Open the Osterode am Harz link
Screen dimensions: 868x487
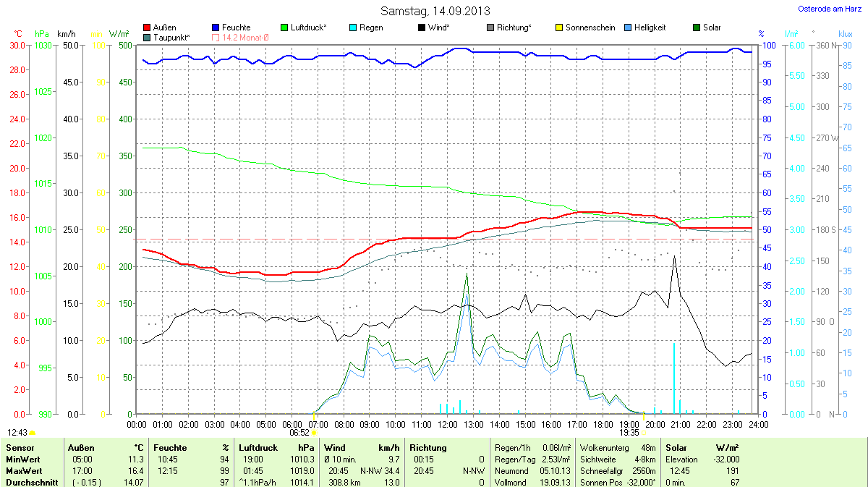point(828,9)
